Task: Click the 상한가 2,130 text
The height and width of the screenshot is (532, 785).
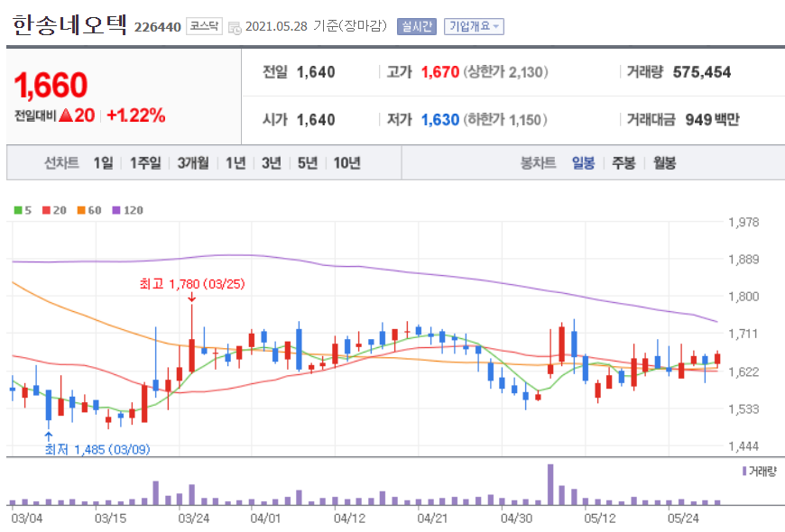Action: (x=505, y=72)
